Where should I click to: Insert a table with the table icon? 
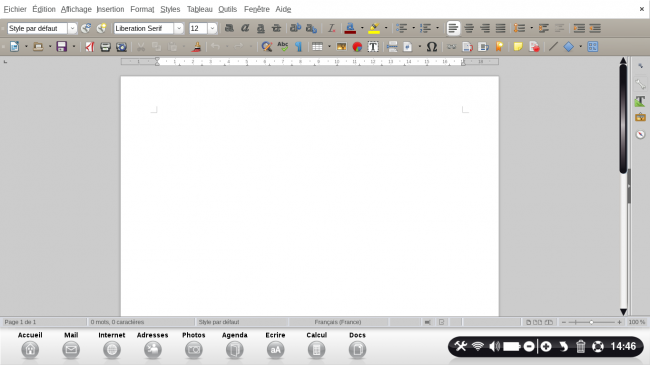point(318,46)
